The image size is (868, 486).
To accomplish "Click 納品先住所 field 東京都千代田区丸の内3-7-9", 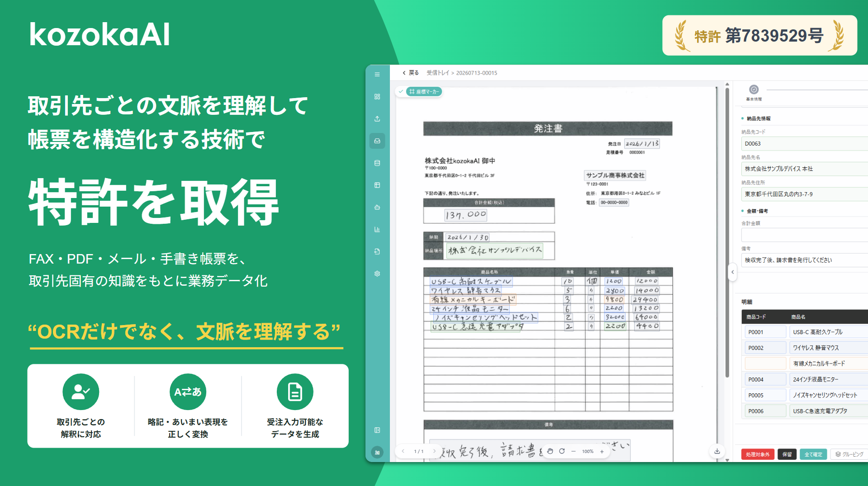I will pos(805,194).
